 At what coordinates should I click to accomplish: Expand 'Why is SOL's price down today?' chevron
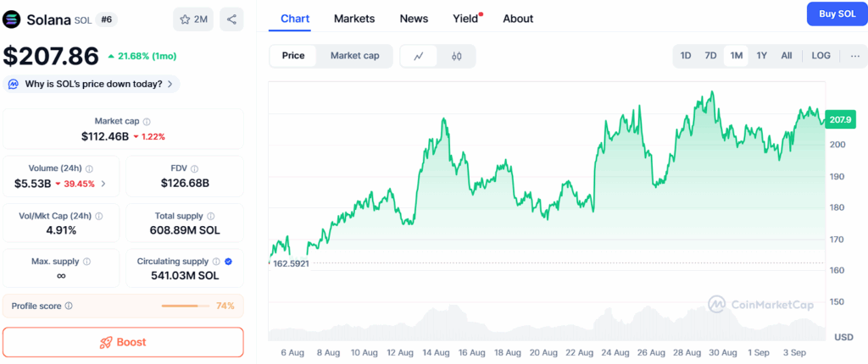[x=170, y=84]
